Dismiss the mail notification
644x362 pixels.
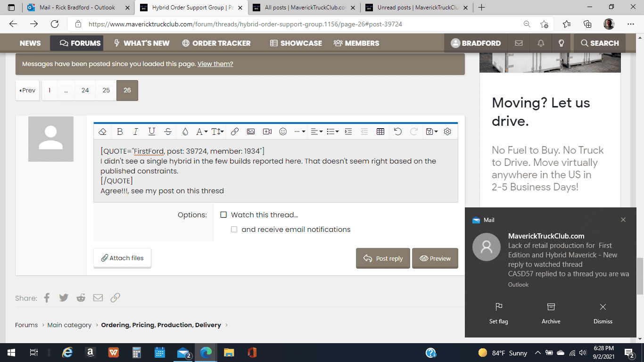[603, 313]
